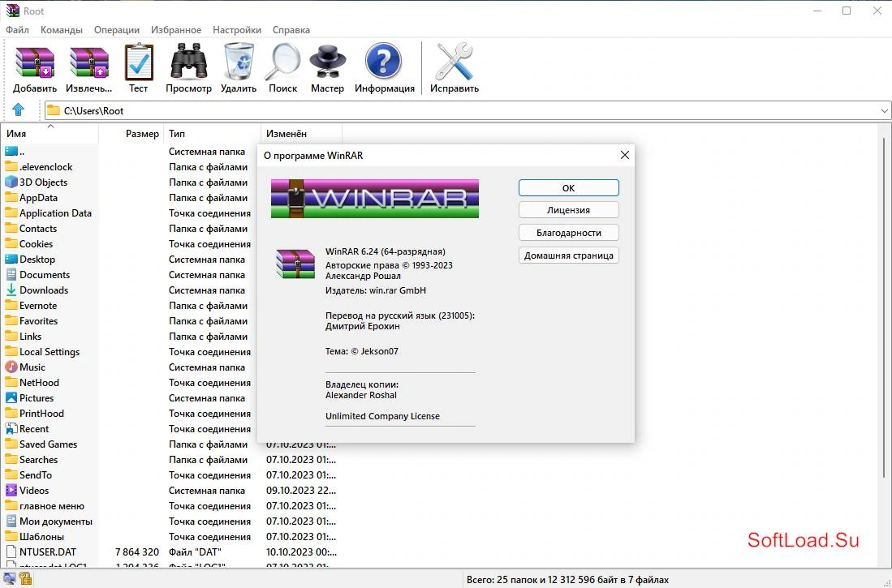Screen dimensions: 892x588
Task: Open the Лицензия button
Action: pos(568,210)
